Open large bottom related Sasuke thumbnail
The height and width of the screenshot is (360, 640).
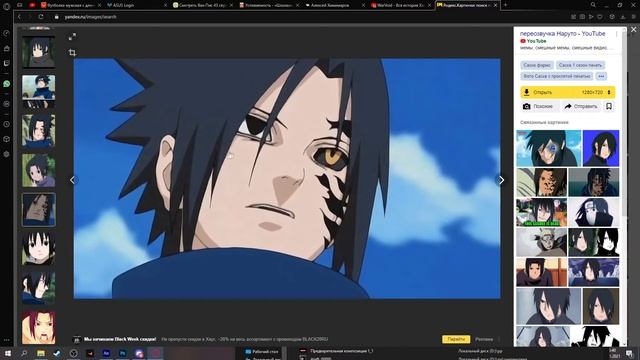pyautogui.click(x=549, y=306)
